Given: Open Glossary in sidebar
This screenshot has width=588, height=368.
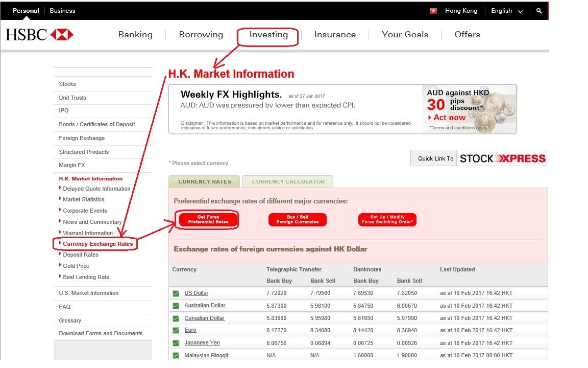Looking at the screenshot, I should 70,320.
